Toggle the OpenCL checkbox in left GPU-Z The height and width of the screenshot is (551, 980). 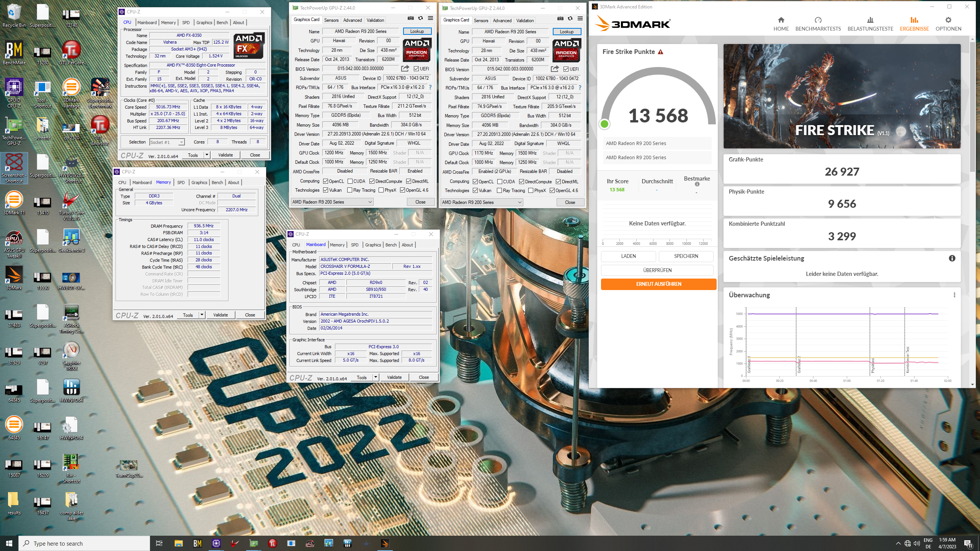(325, 181)
